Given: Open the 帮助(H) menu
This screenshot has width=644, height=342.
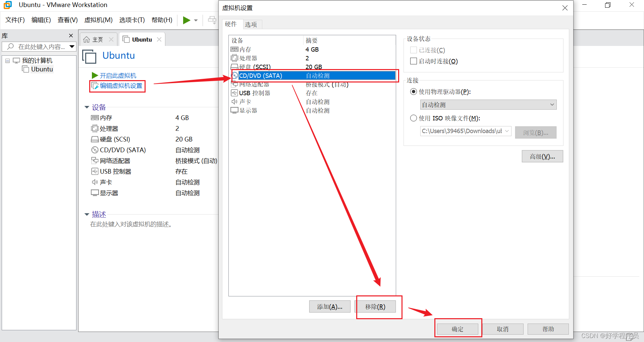Looking at the screenshot, I should 162,20.
